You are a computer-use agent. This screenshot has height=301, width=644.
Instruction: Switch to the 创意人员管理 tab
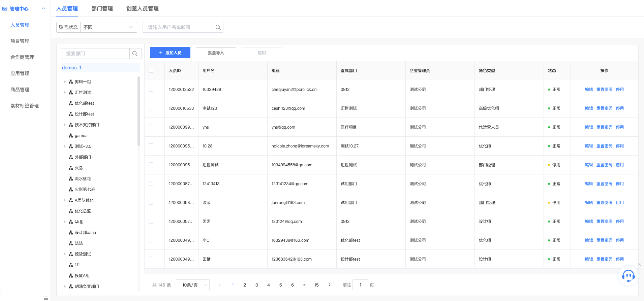(143, 8)
